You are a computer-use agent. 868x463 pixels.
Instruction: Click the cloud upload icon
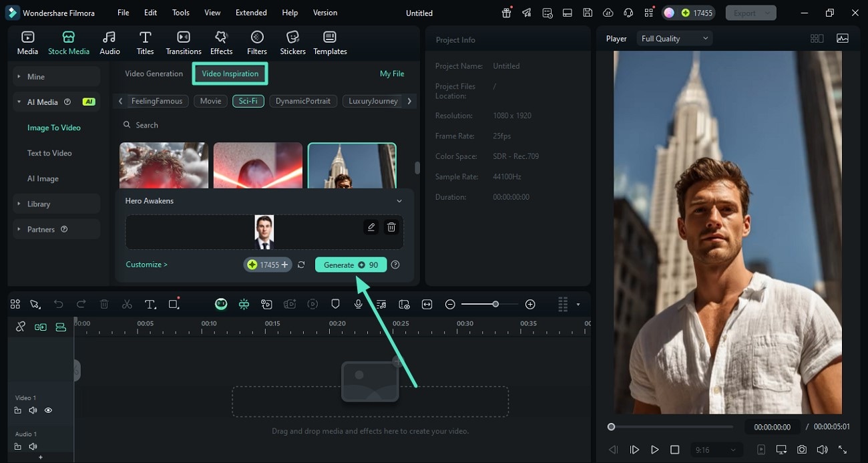pos(608,13)
